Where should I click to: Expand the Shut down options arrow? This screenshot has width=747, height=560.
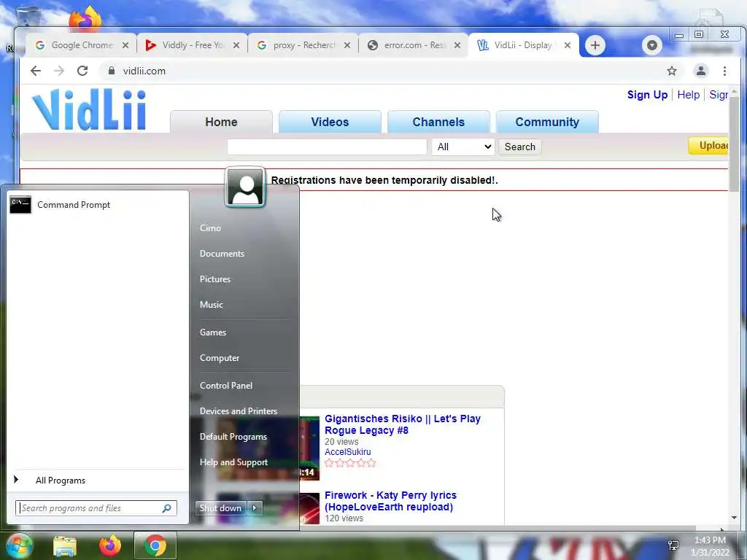255,508
